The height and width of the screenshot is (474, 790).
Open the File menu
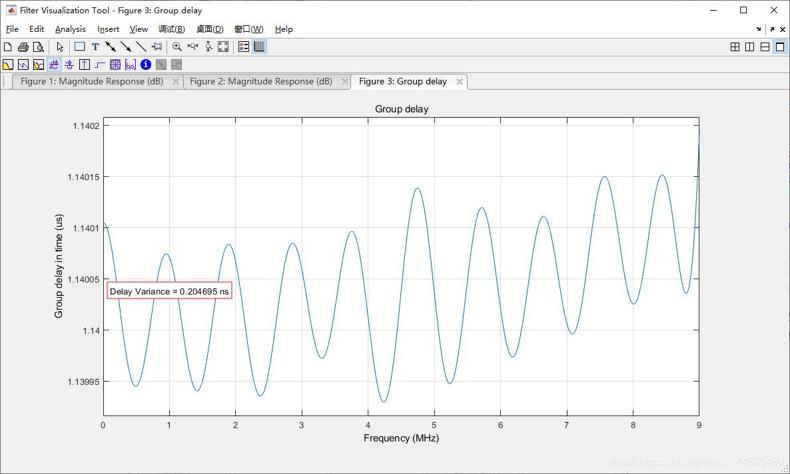click(x=12, y=29)
